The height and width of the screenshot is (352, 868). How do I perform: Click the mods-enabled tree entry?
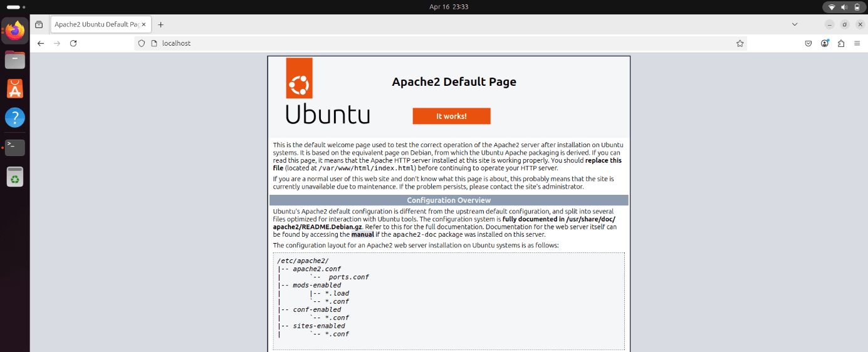(316, 285)
